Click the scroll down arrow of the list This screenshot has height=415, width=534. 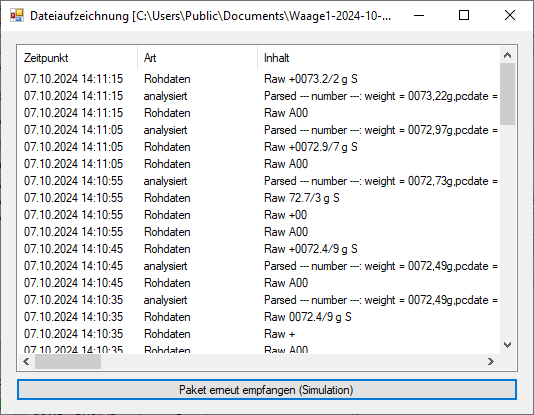507,345
